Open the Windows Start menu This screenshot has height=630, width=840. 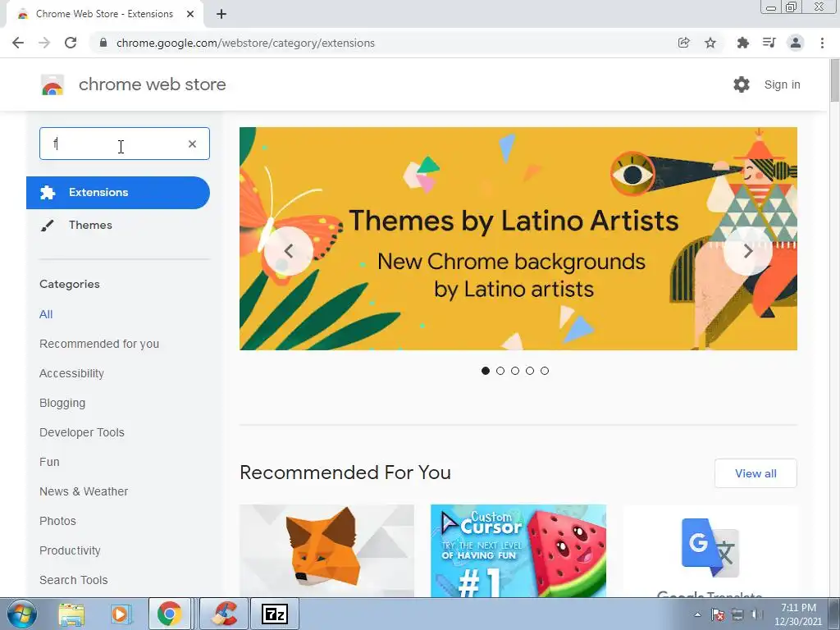[21, 614]
